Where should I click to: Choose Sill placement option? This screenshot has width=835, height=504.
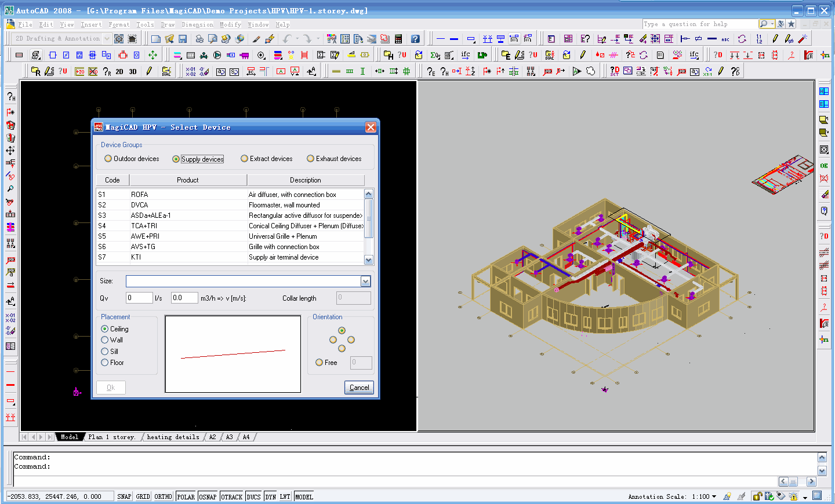coord(105,351)
